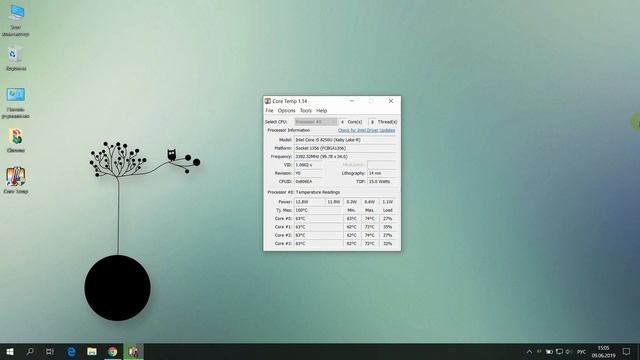Click the green Core Temp tray indicator
Viewport: 640px width, 360px height.
[539, 351]
